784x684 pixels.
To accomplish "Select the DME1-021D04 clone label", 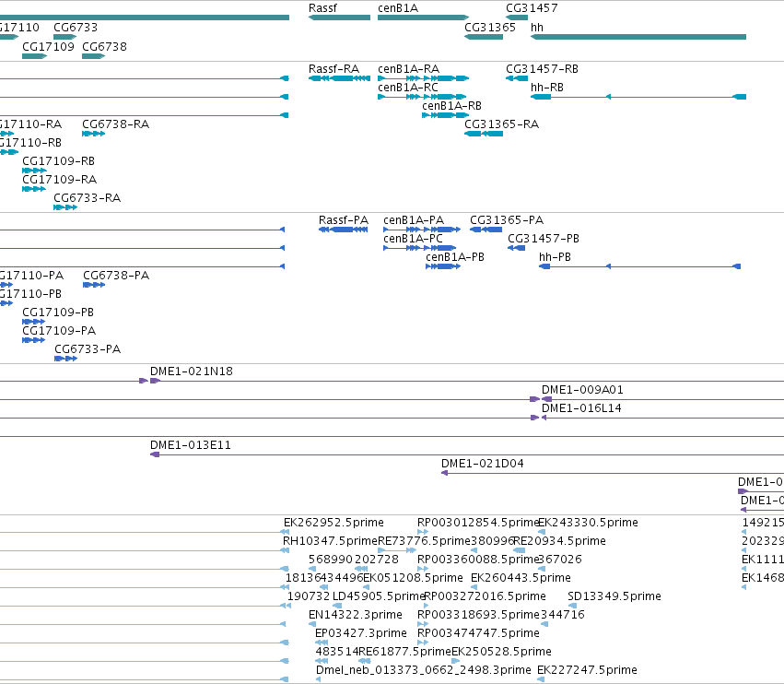I will [483, 464].
